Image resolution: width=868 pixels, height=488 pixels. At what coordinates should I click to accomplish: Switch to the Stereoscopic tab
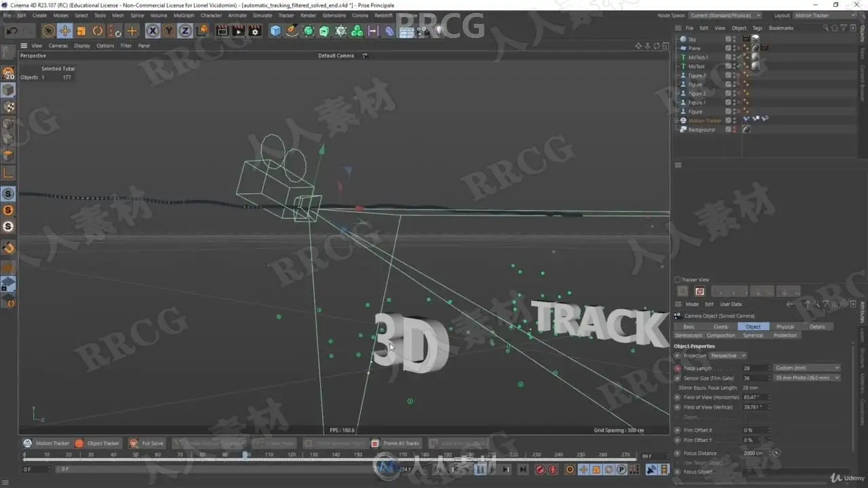pos(688,335)
